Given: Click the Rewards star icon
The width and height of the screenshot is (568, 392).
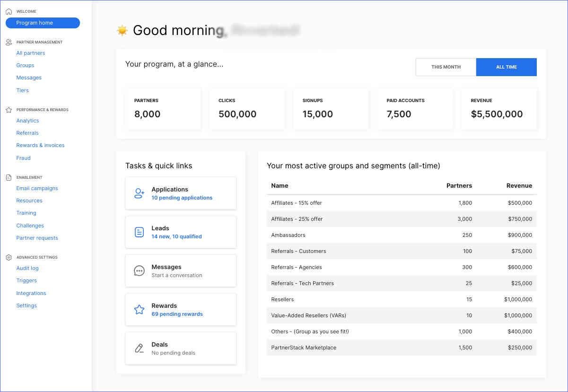Looking at the screenshot, I should 139,309.
